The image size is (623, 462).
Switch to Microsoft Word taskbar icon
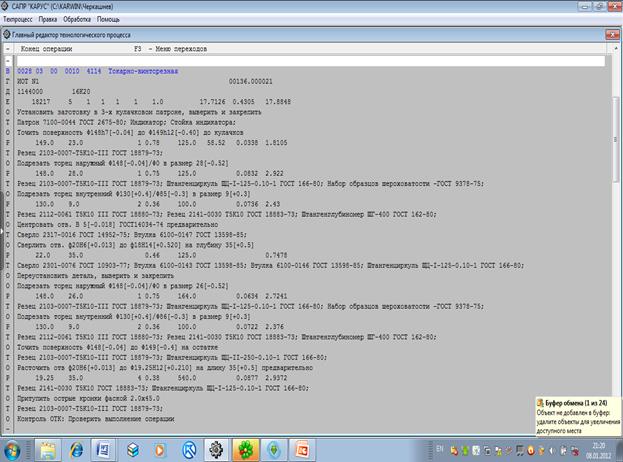[x=104, y=450]
